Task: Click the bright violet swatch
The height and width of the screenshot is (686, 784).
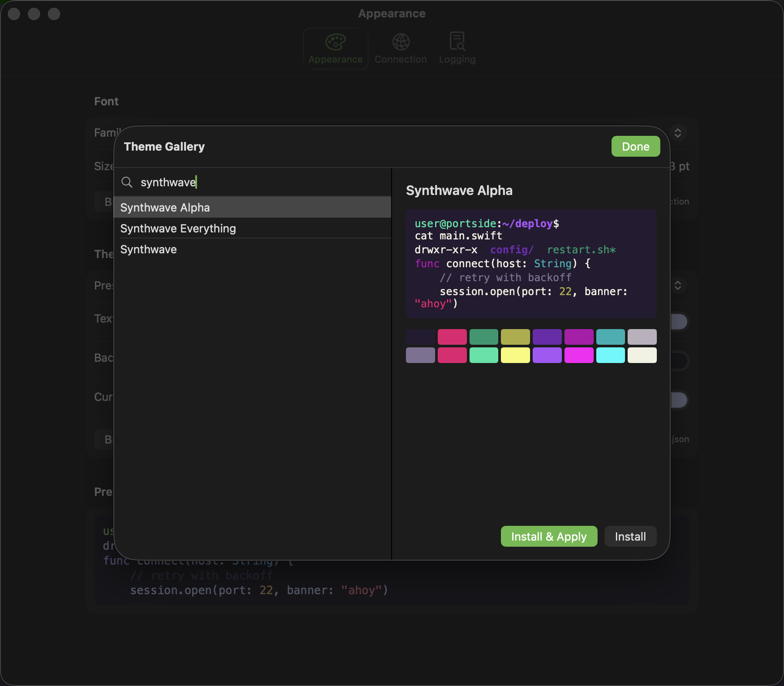Action: pos(547,355)
